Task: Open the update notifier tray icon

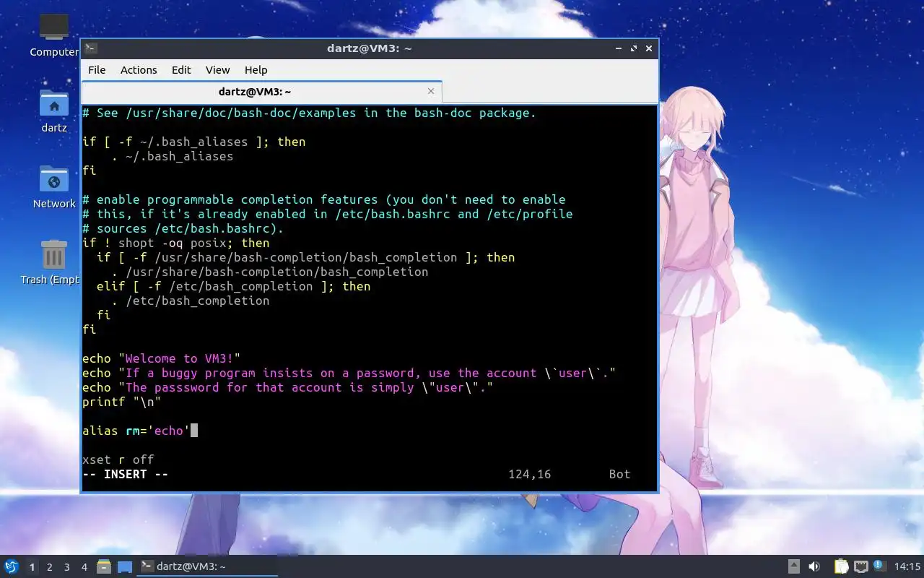Action: click(x=879, y=566)
